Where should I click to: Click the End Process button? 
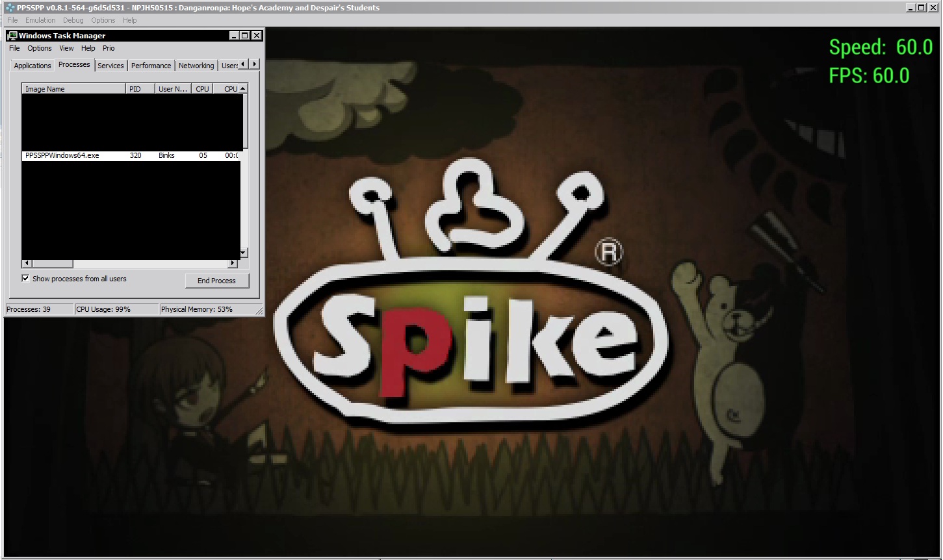[216, 281]
